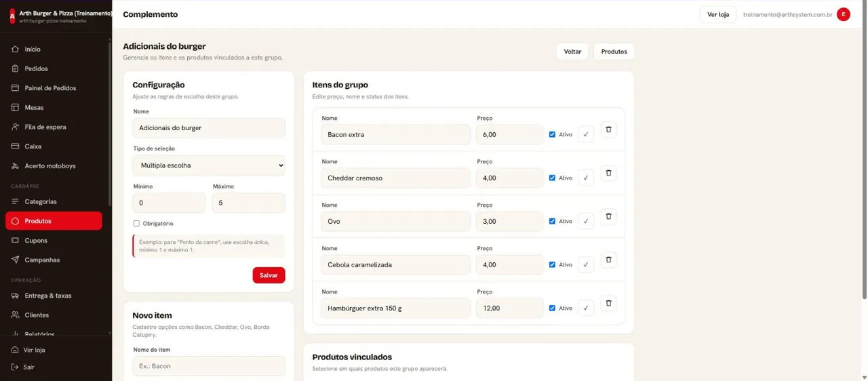Viewport: 868px width, 381px height.
Task: Click the red user avatar E
Action: (844, 14)
